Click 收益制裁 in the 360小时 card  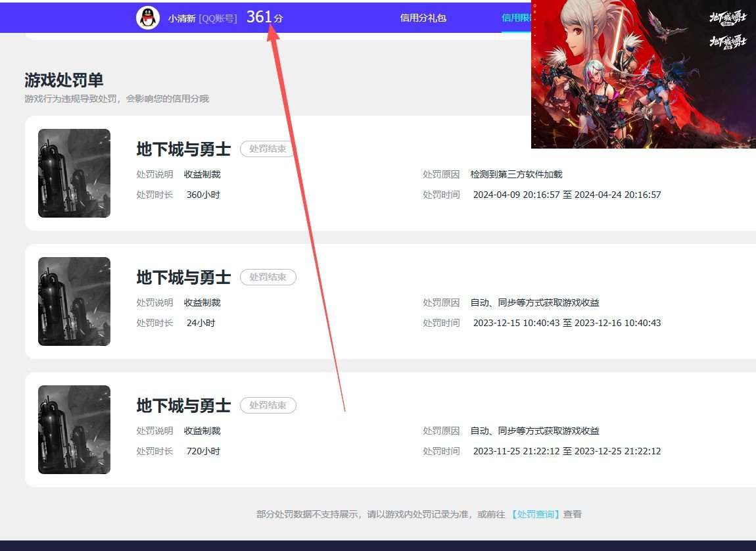coord(202,174)
